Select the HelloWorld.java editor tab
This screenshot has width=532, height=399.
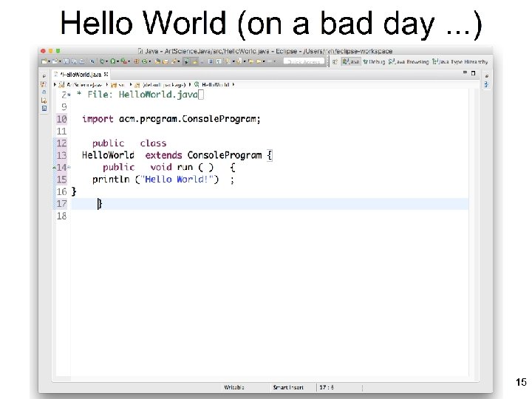point(80,75)
